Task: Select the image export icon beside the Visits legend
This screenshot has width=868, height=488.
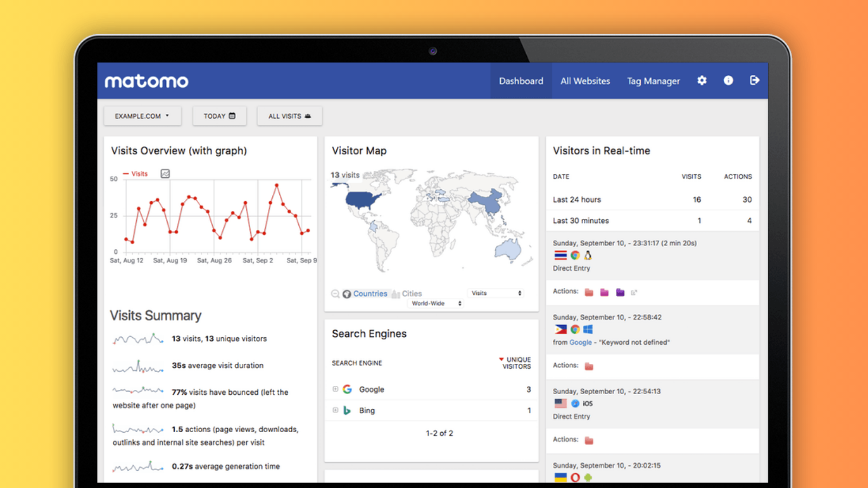Action: pyautogui.click(x=164, y=174)
